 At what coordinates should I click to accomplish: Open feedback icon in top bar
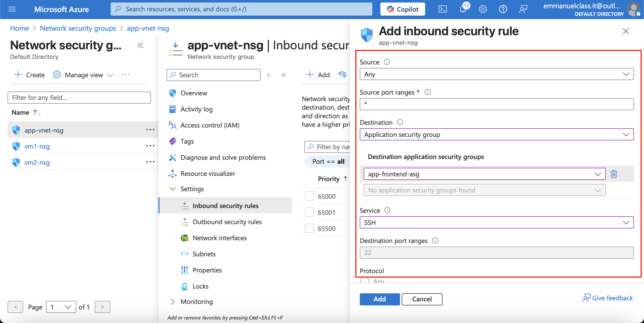coord(523,9)
